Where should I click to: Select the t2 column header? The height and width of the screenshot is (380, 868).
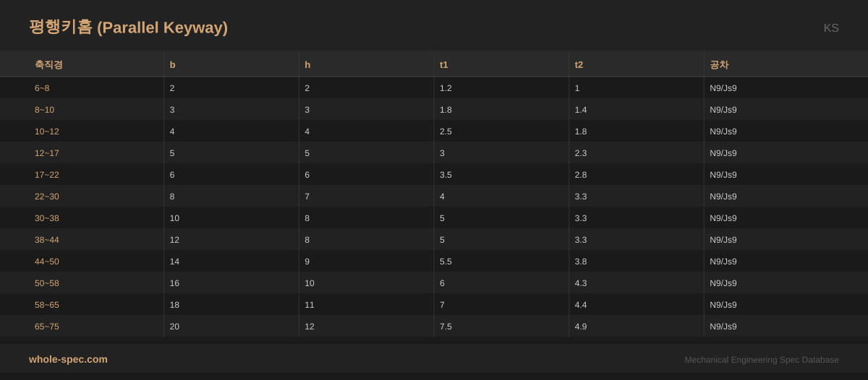click(579, 64)
